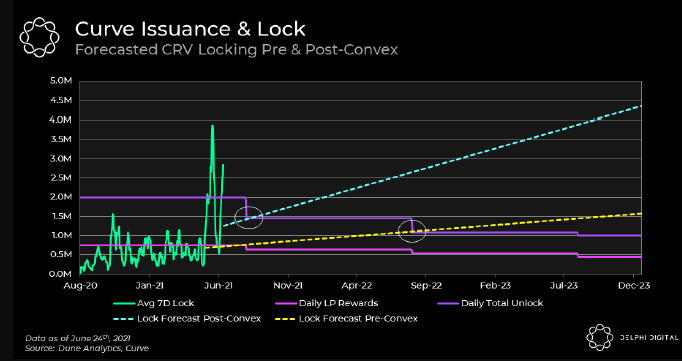682x361 pixels.
Task: Click the yellow dashed Pre-Convex legend line
Action: coord(285,319)
